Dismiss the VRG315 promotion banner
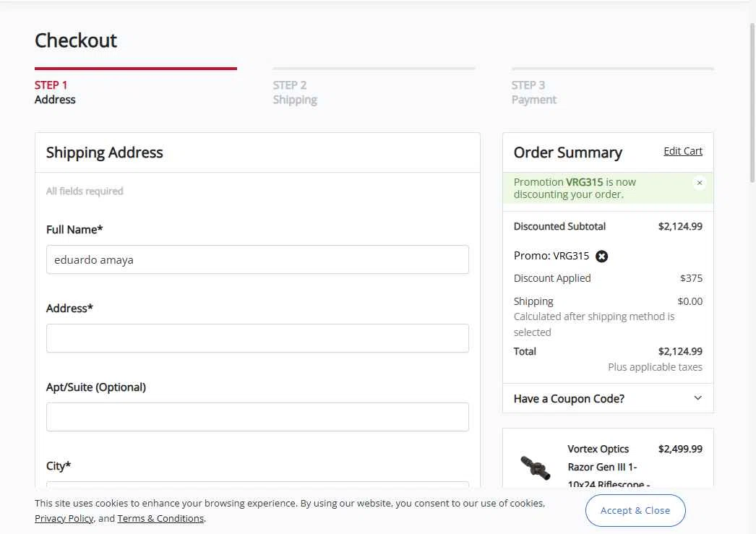The height and width of the screenshot is (534, 756). click(x=699, y=183)
